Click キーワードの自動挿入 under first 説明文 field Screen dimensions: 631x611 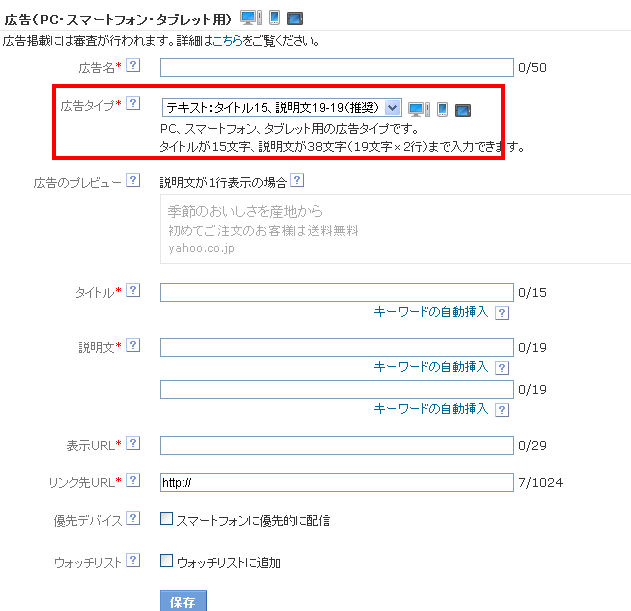coord(431,367)
